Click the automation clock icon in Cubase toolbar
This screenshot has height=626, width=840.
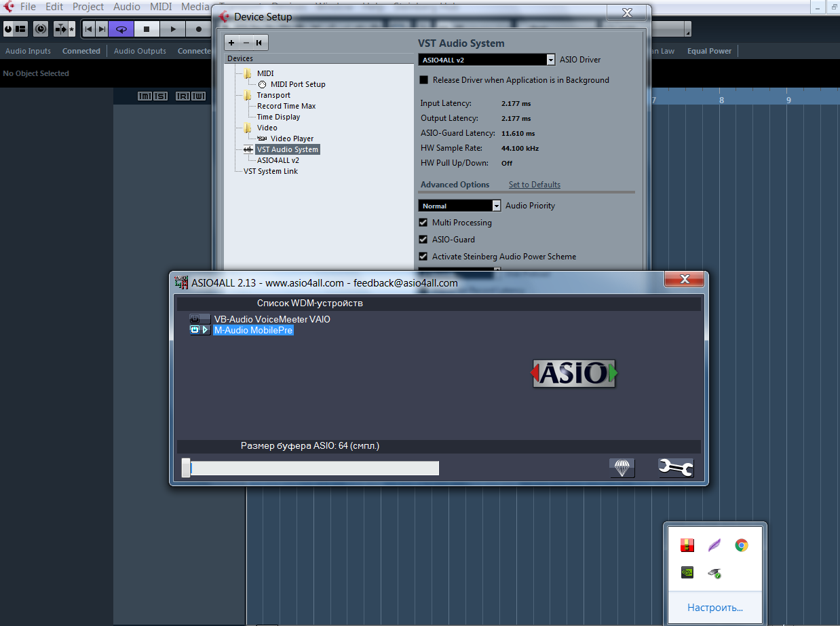point(41,29)
